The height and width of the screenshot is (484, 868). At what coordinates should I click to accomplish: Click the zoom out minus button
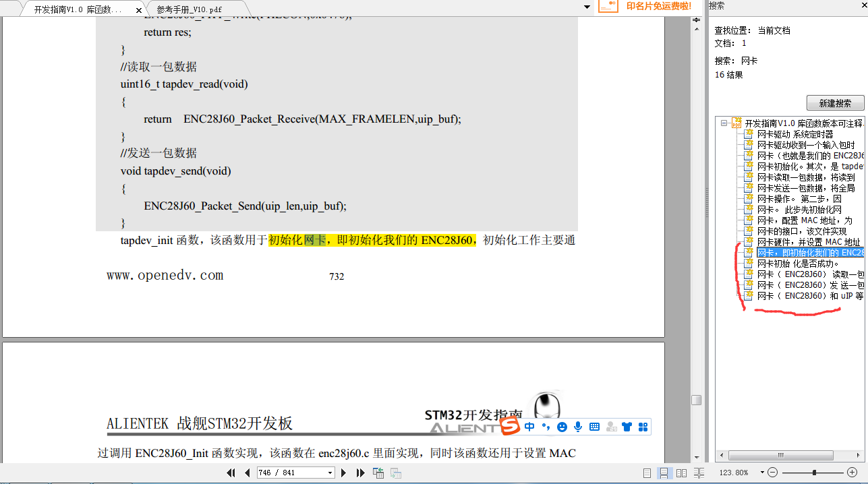(773, 473)
